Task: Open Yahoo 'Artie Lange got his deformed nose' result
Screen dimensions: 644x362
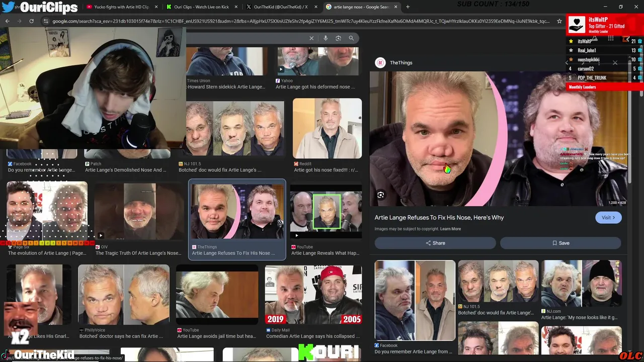Action: click(318, 68)
